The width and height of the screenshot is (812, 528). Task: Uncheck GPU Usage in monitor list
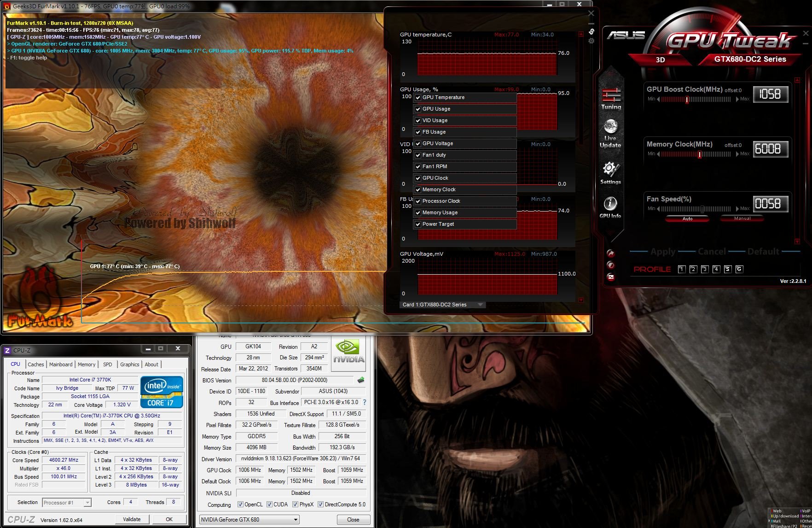pyautogui.click(x=418, y=109)
